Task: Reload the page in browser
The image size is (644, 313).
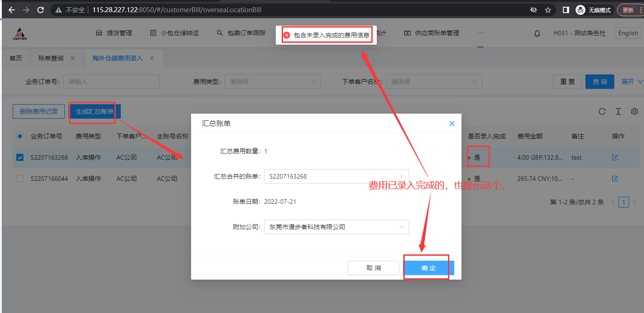Action: coord(41,9)
